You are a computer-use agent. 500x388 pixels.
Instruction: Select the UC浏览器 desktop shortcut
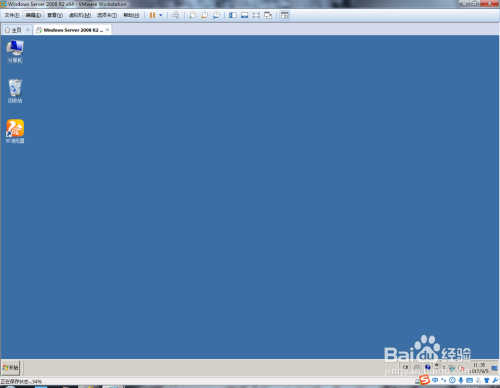(x=15, y=131)
